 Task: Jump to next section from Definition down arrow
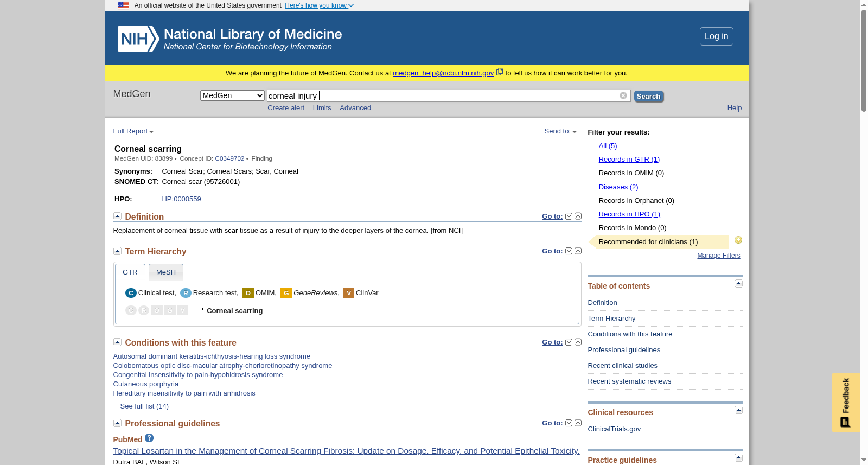[569, 216]
